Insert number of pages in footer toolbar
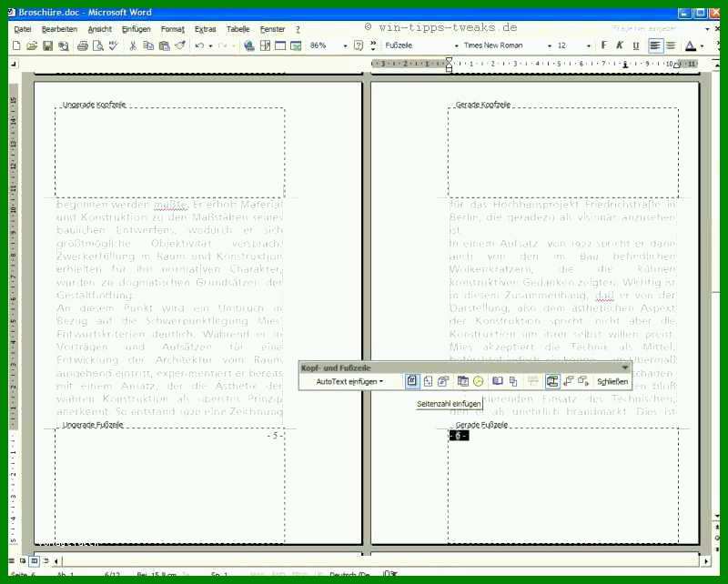Screen dimensions: 728x584 click(428, 381)
